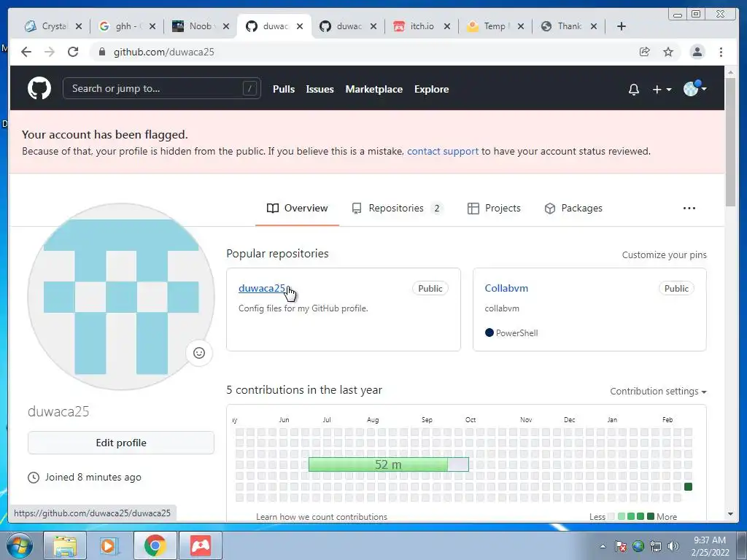Click the scrollbar down arrow

tap(730, 514)
